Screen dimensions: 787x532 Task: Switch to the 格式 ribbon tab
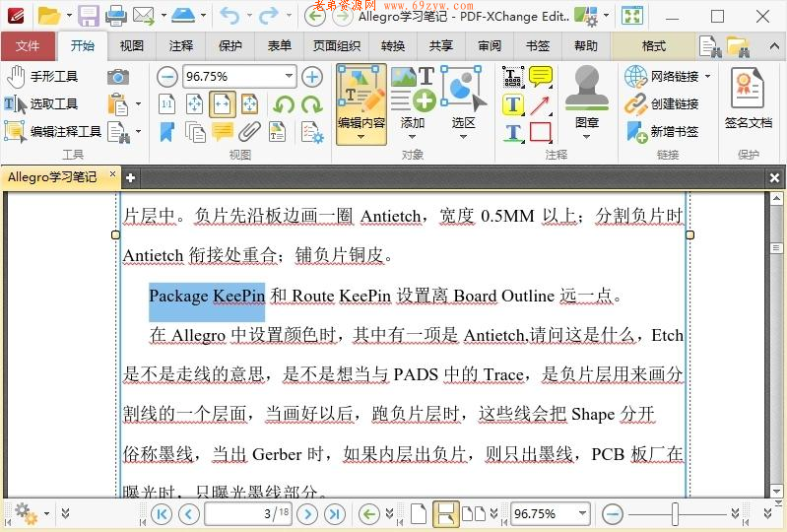pyautogui.click(x=654, y=46)
